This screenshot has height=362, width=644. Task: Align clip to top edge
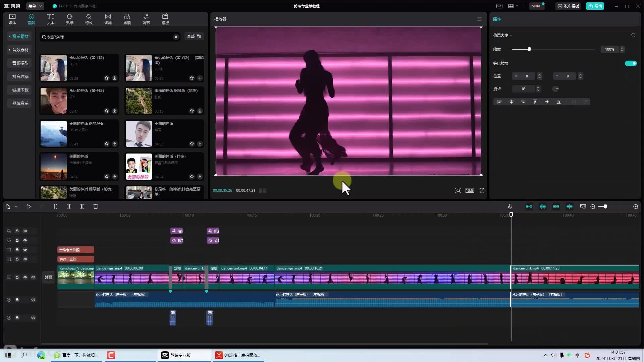click(x=535, y=102)
